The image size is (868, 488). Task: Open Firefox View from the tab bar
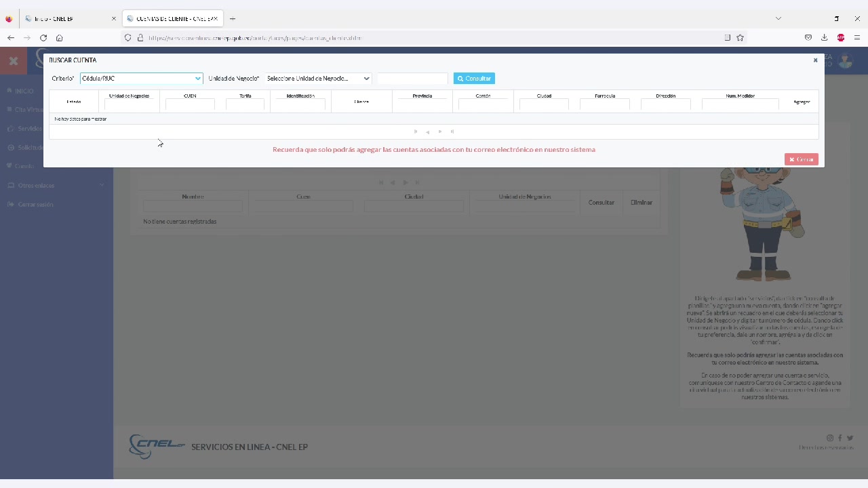tap(9, 19)
